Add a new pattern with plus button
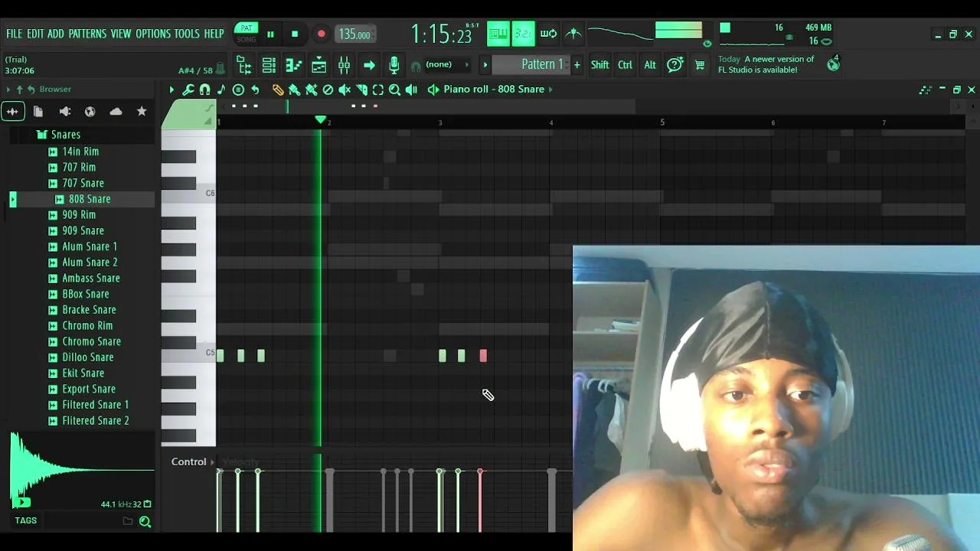The height and width of the screenshot is (551, 980). point(577,65)
